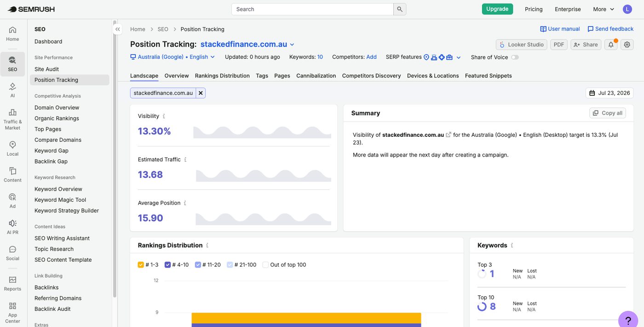Screen dimensions: 644x327
Task: Click the top search input field
Action: (312, 9)
